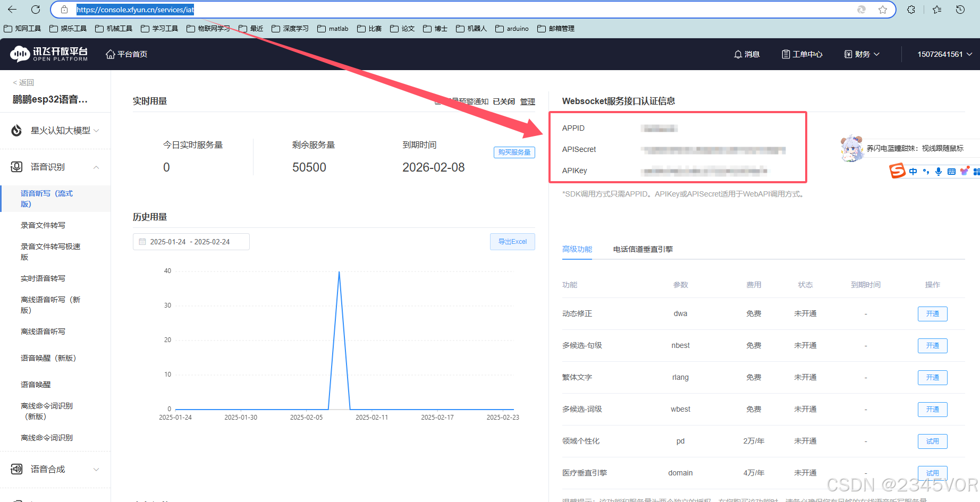Click 开通 for 多候选-词级
Viewport: 980px width, 502px height.
933,410
